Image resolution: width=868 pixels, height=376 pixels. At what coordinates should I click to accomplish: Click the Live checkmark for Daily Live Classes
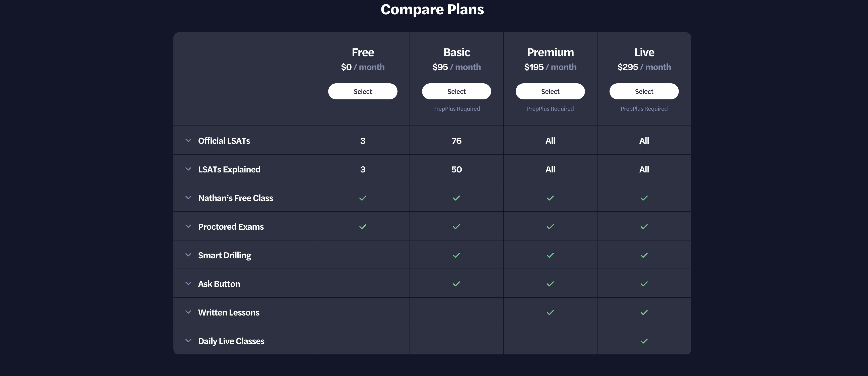644,341
